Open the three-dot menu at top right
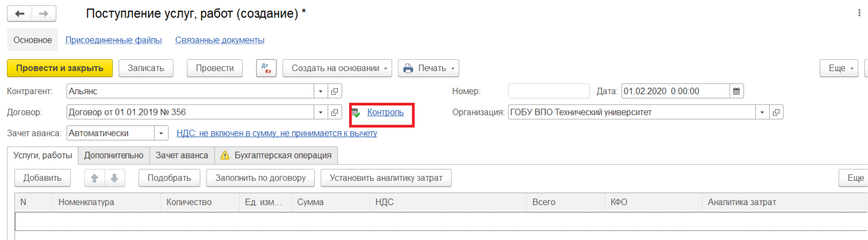Screen dimensions: 868x240 tap(859, 13)
